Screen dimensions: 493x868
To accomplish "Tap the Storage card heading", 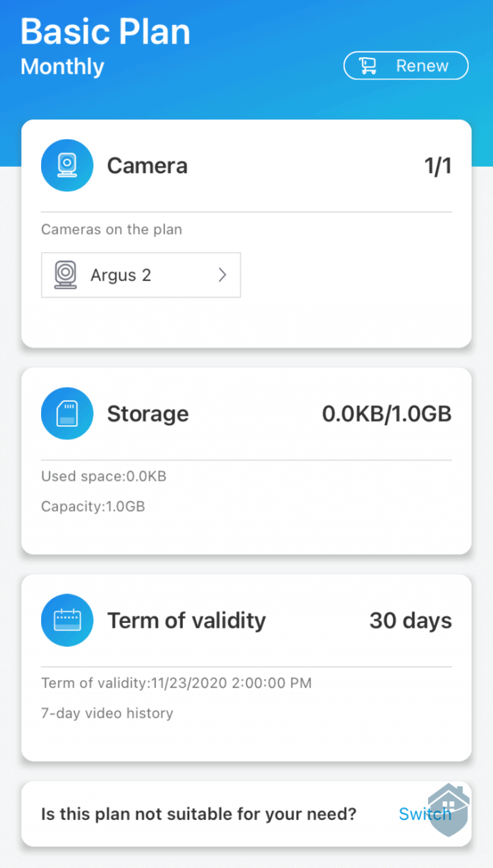I will (x=148, y=414).
